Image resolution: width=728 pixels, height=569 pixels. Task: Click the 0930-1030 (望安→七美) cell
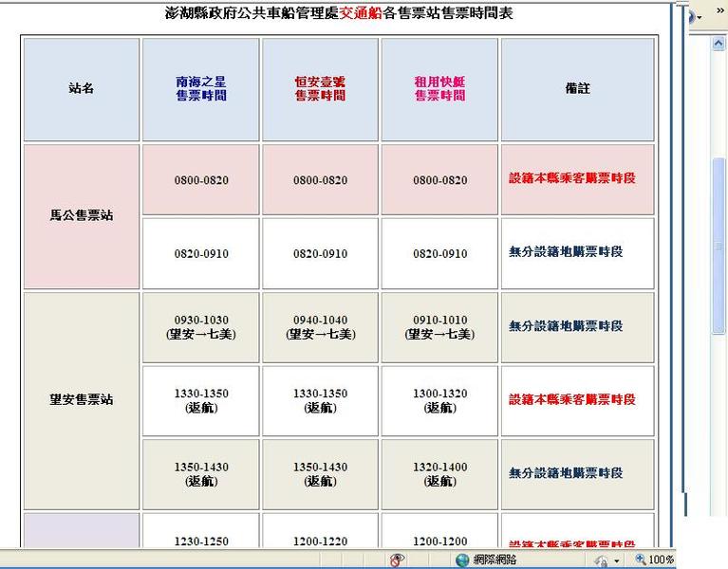200,327
